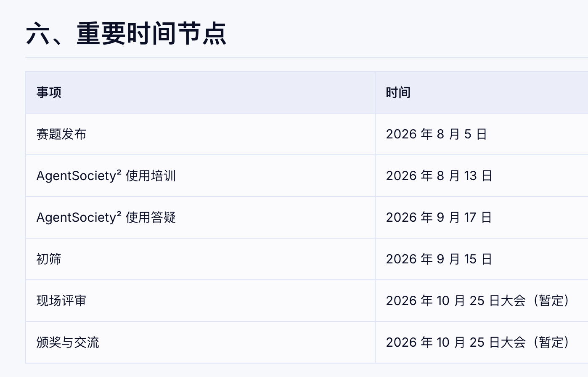Click the date 2026 年 9 月 15 日

point(439,259)
